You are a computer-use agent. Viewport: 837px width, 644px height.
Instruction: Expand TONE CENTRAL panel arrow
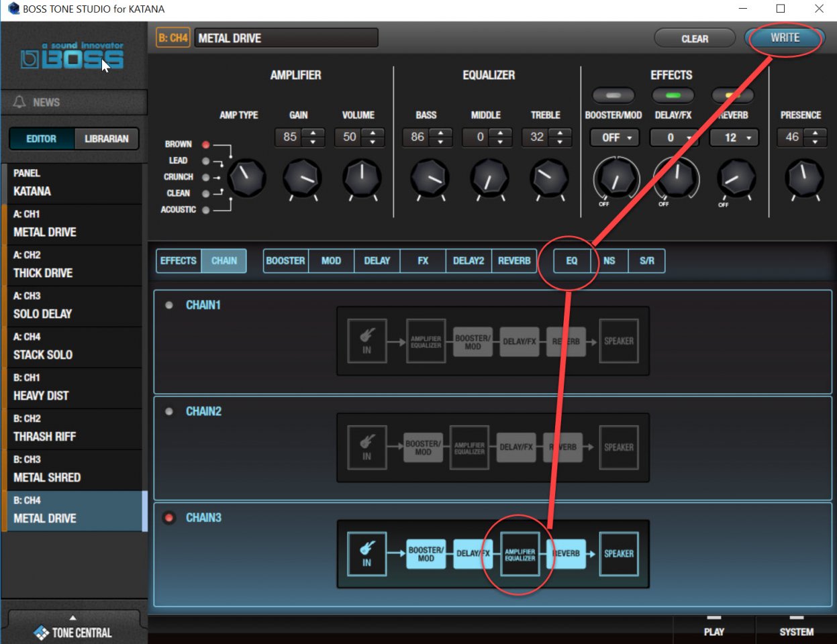(x=73, y=617)
